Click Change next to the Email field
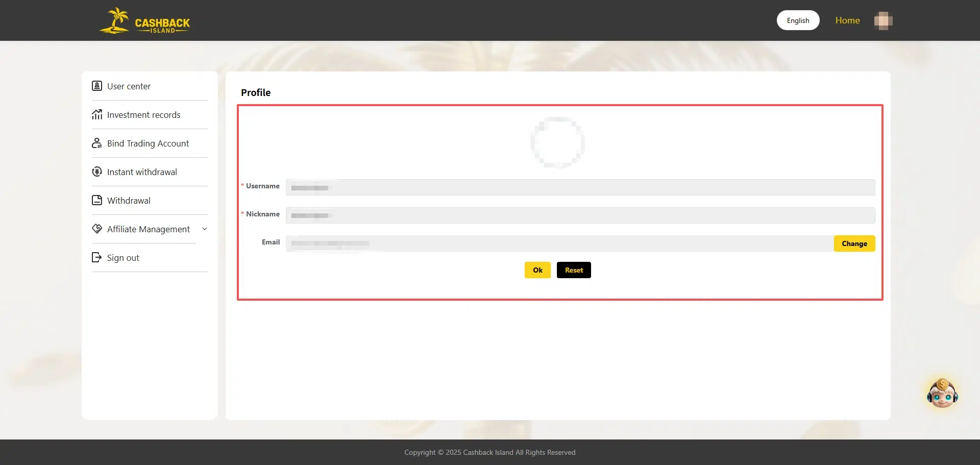The width and height of the screenshot is (980, 465). tap(854, 243)
